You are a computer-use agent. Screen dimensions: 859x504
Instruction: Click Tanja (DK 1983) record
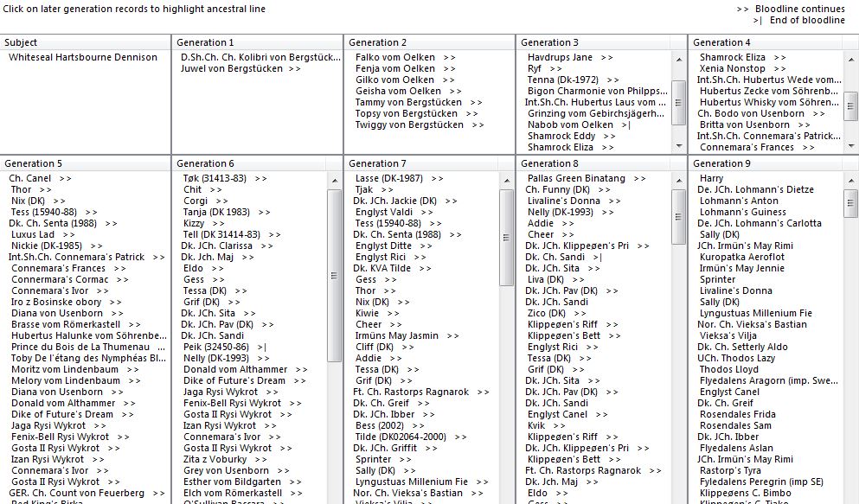[x=227, y=213]
